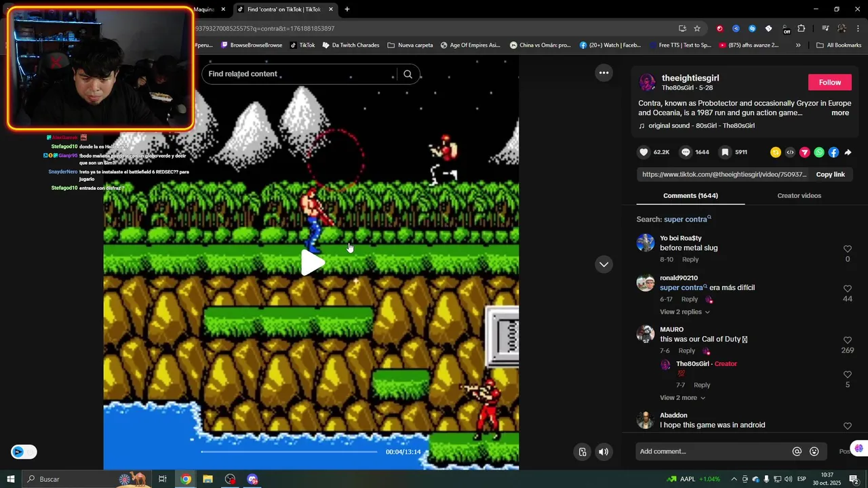Like MAURO's Call of Duty comment

tap(848, 340)
